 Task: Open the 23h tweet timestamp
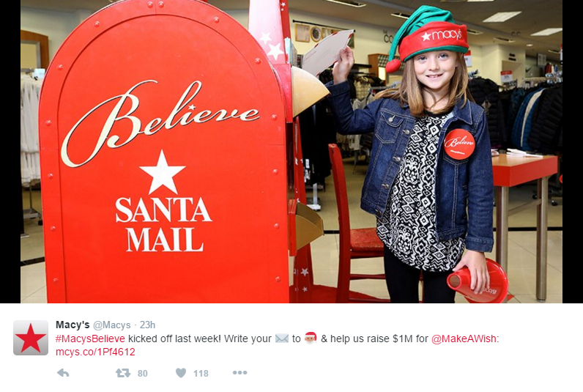coord(147,325)
